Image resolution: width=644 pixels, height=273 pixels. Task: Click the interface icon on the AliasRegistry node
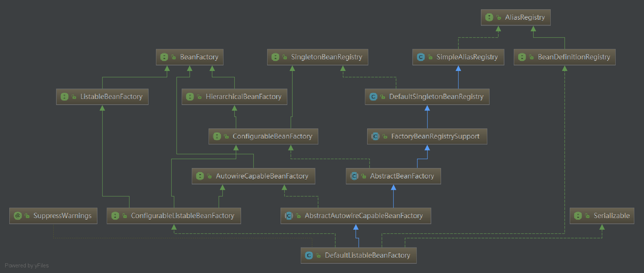tap(489, 17)
